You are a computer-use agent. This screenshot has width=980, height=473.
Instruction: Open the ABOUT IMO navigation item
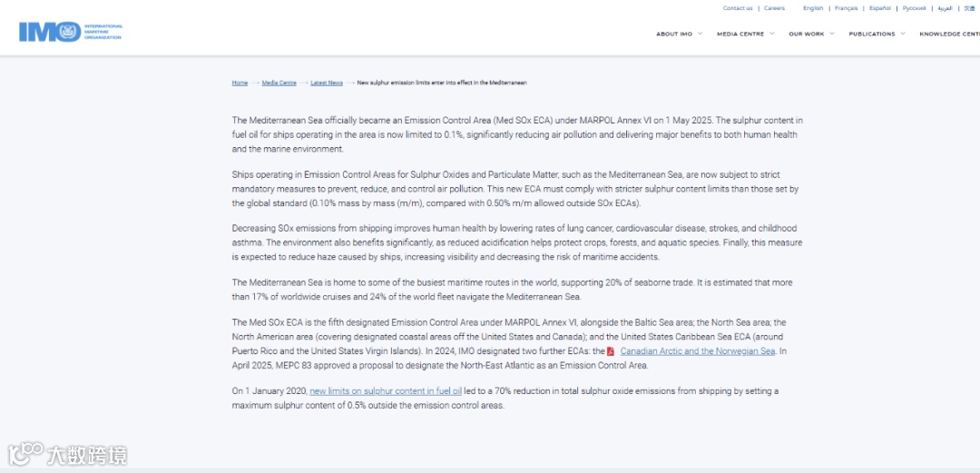[673, 34]
